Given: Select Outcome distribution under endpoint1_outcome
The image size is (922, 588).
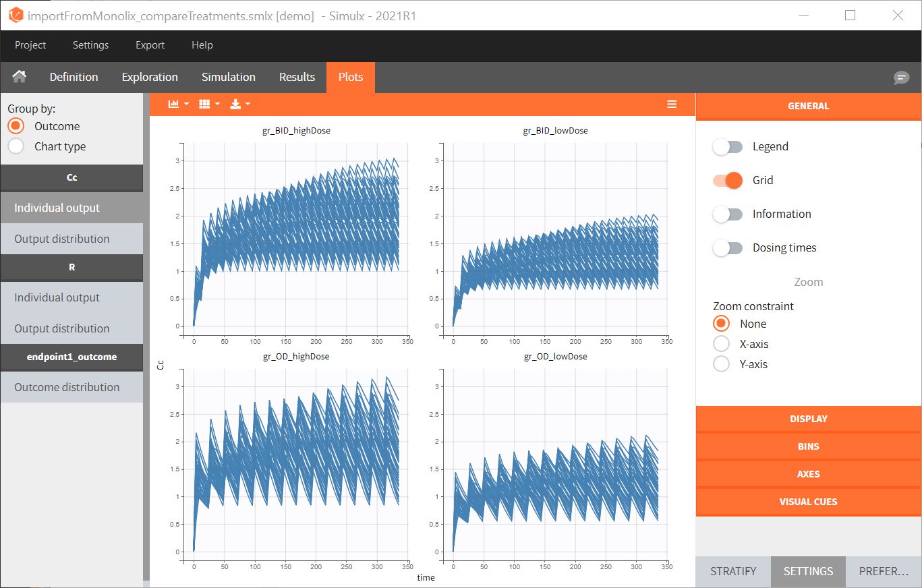Looking at the screenshot, I should click(x=67, y=387).
